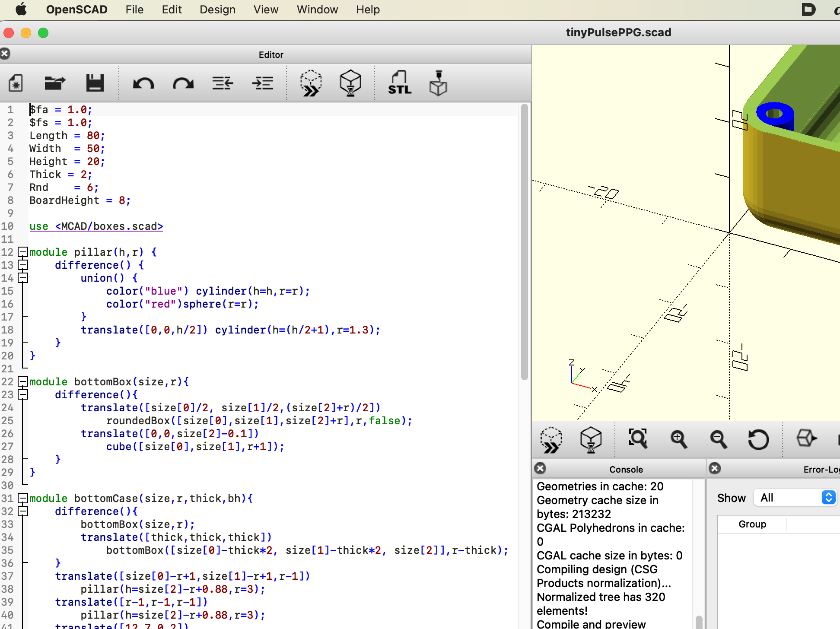Collapse the bottomCase module code block
The image size is (840, 629).
coord(23,498)
